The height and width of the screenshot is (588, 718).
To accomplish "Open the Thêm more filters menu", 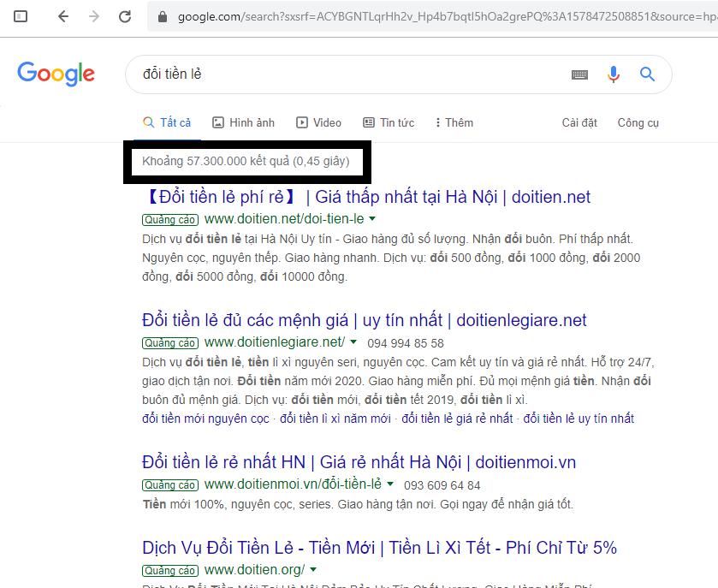I will [453, 122].
